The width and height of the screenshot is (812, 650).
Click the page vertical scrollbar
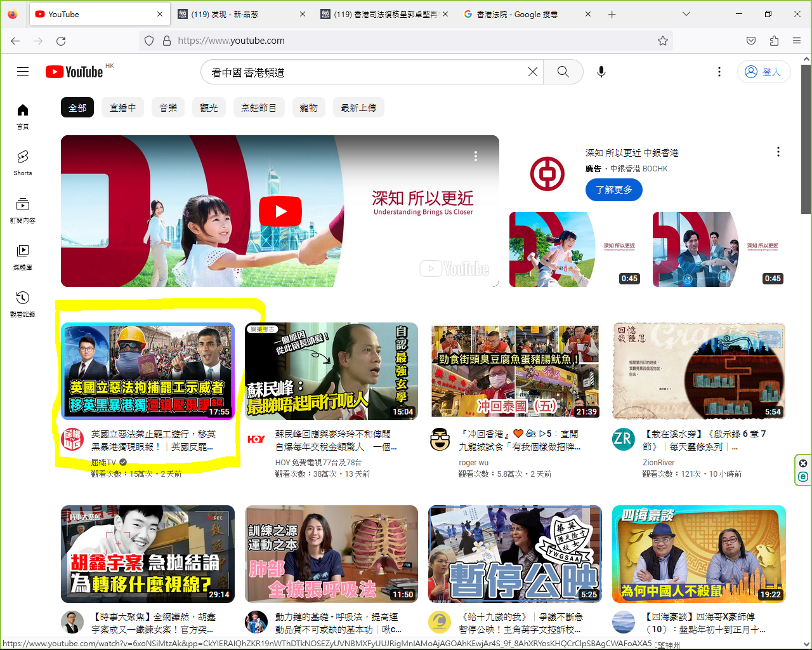(806, 140)
